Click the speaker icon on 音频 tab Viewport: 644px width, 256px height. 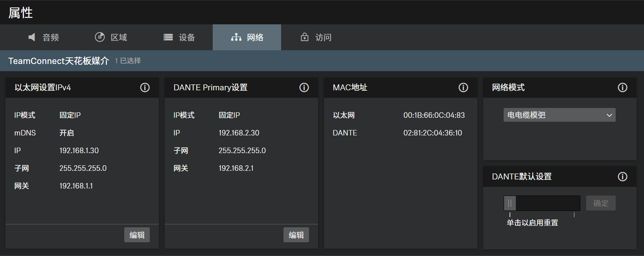point(32,37)
